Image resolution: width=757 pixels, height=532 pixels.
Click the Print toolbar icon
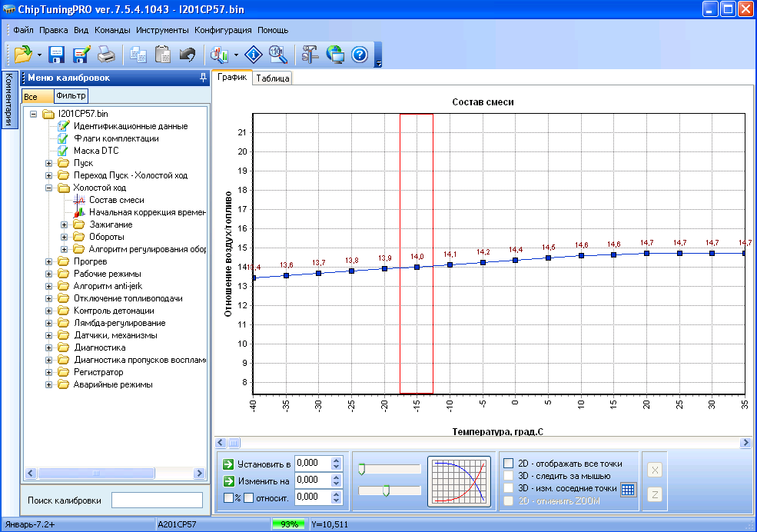point(105,55)
